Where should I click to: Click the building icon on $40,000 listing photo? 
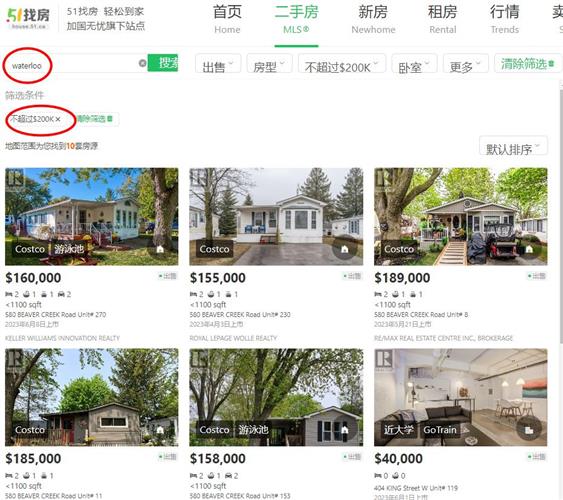(529, 430)
